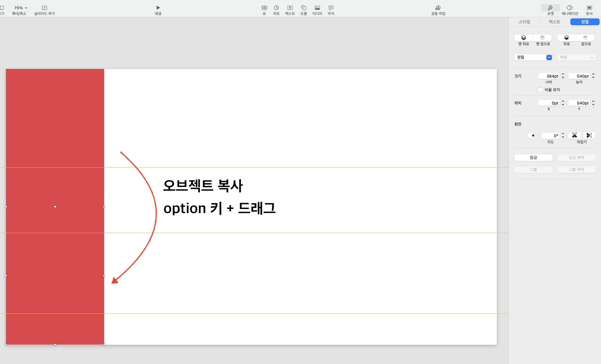Switch to the 텍스트 tab
Screen dimensions: 601x364
tap(554, 22)
